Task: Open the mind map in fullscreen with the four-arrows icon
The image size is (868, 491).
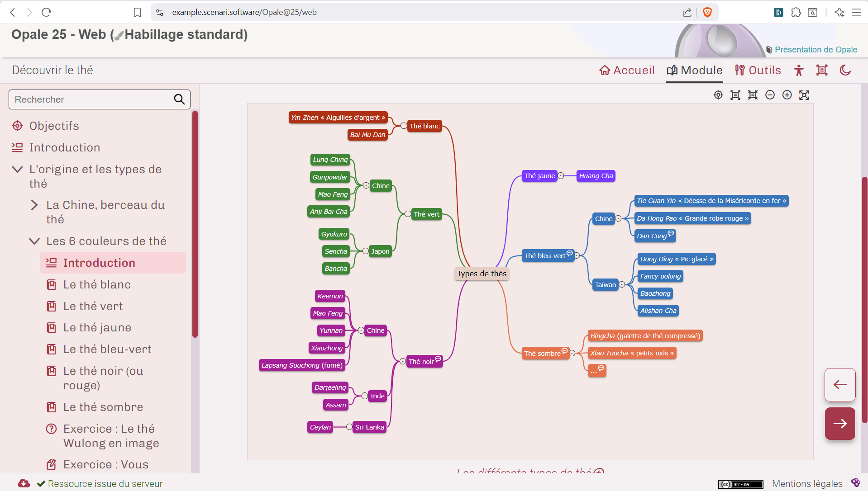Action: click(804, 95)
